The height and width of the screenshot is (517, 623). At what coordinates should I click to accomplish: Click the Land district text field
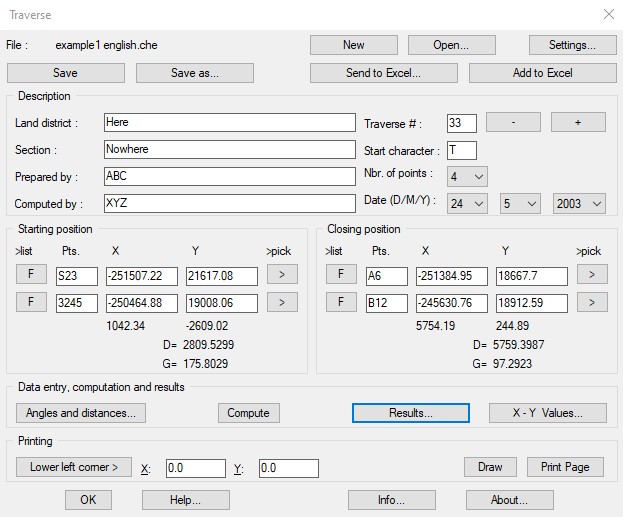click(229, 122)
